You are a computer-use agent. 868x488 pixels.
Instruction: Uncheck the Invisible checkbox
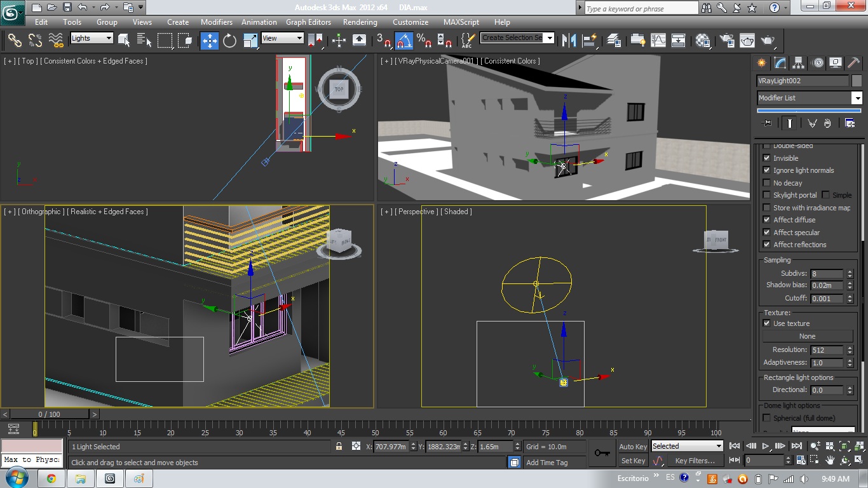point(766,158)
